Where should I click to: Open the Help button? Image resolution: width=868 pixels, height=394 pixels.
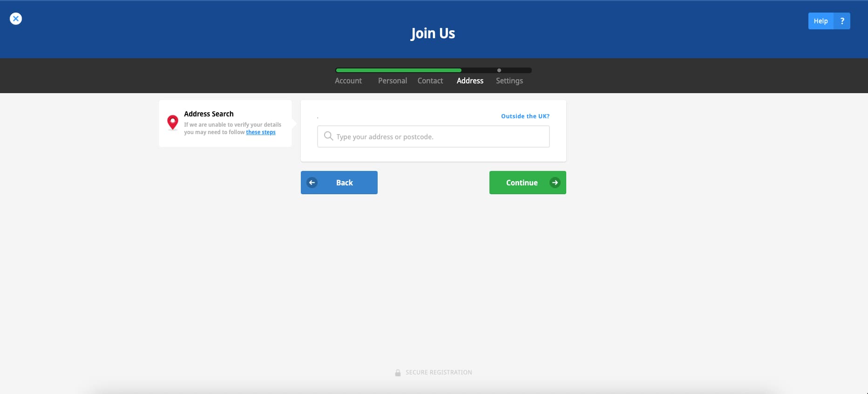click(821, 21)
